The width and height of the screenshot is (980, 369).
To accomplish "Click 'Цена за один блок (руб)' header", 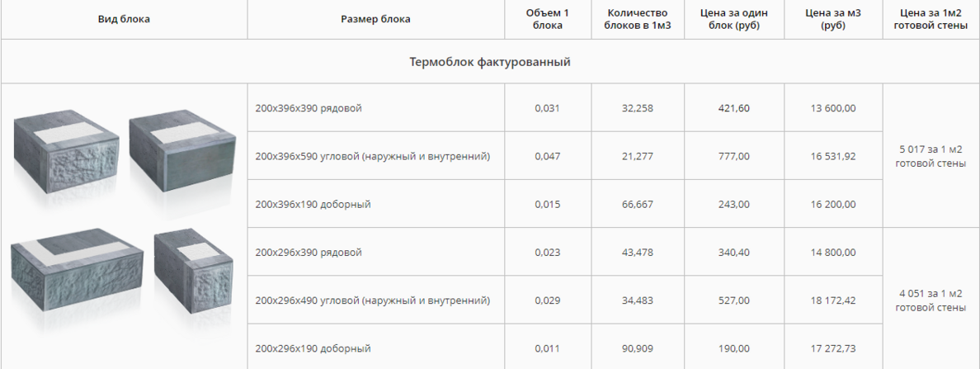I will (x=733, y=19).
